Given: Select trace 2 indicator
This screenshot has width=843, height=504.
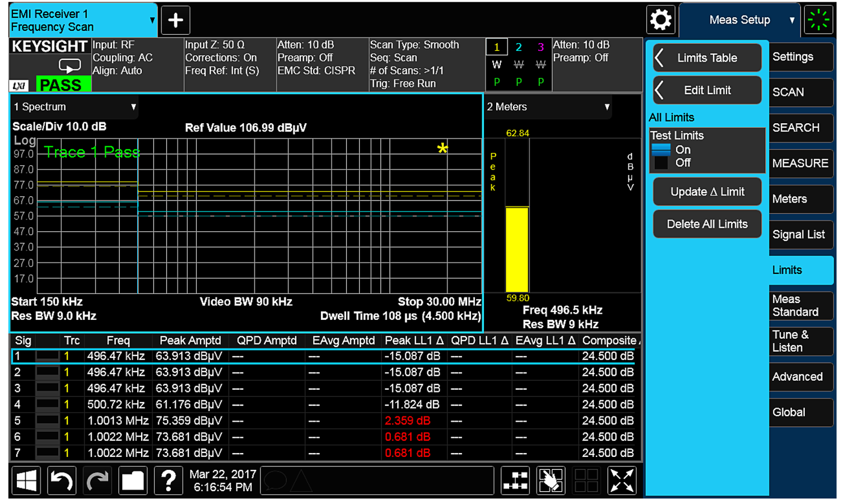Looking at the screenshot, I should coord(519,47).
